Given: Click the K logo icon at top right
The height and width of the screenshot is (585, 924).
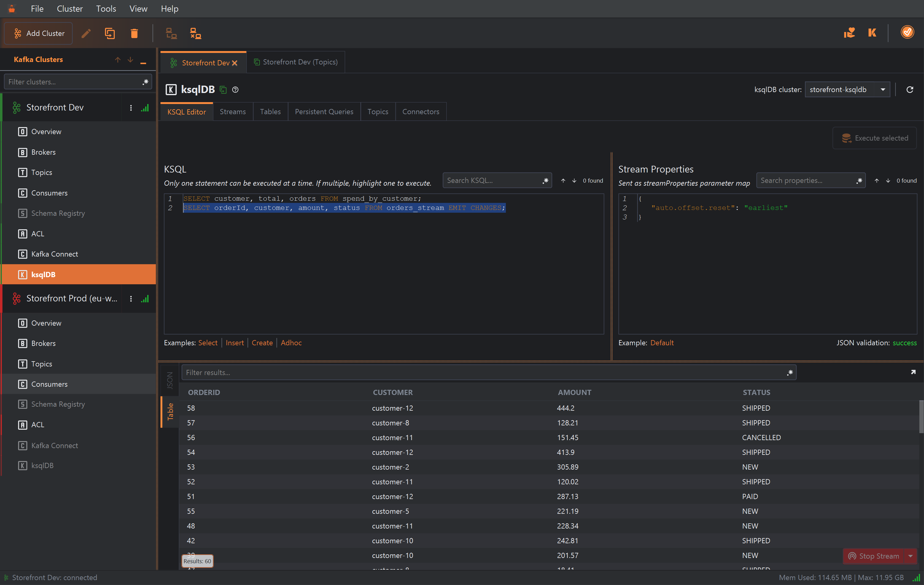Looking at the screenshot, I should [872, 33].
